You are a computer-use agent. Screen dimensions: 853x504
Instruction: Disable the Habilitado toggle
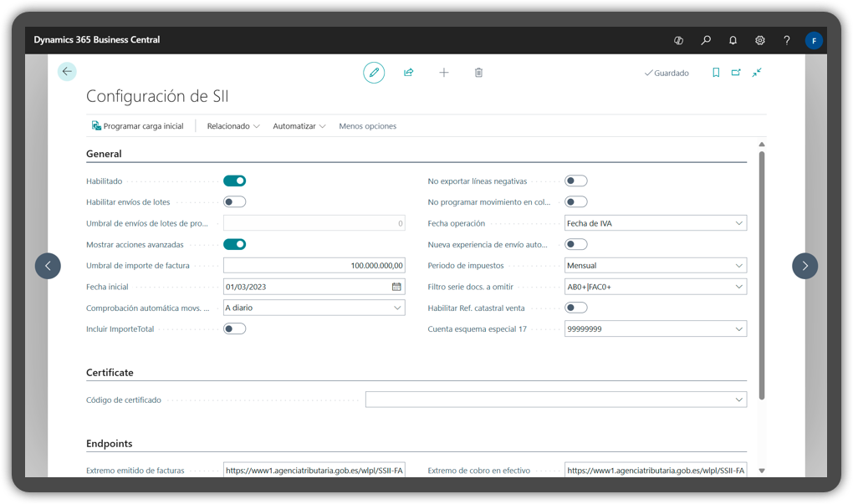pyautogui.click(x=234, y=181)
